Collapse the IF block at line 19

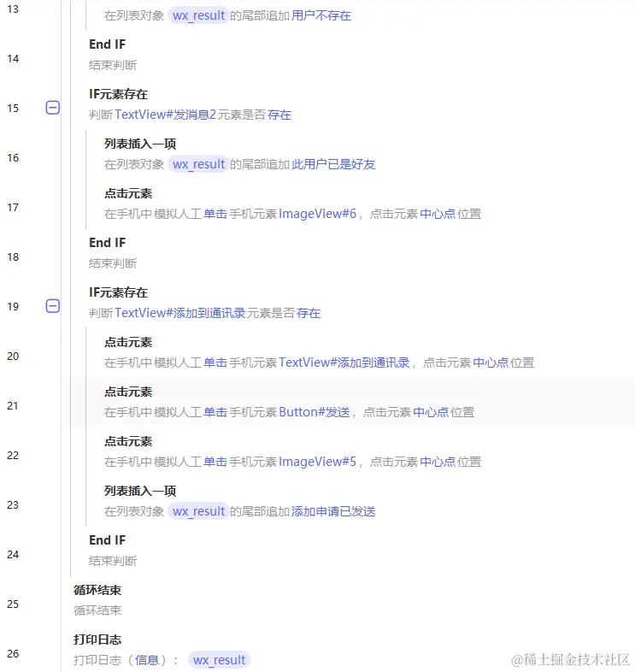[x=53, y=306]
